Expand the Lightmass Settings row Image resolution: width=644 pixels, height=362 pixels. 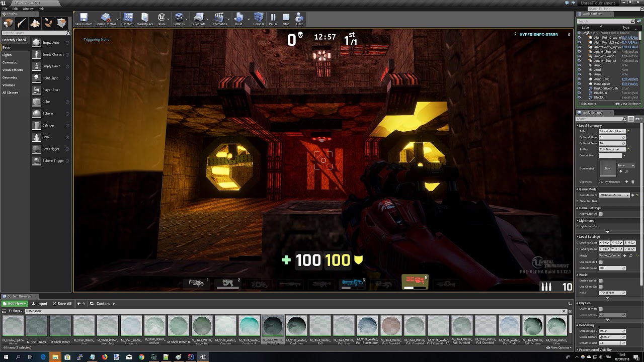(578, 226)
